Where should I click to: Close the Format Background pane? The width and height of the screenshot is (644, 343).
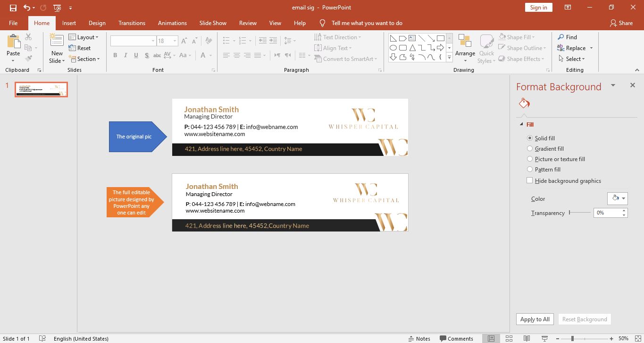click(632, 86)
